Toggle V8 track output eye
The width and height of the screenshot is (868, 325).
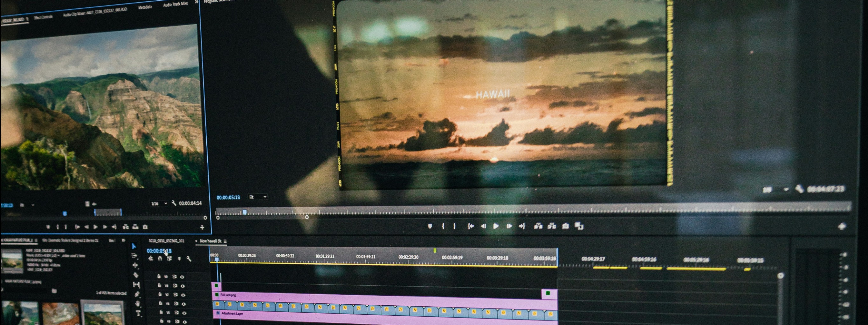click(x=183, y=286)
